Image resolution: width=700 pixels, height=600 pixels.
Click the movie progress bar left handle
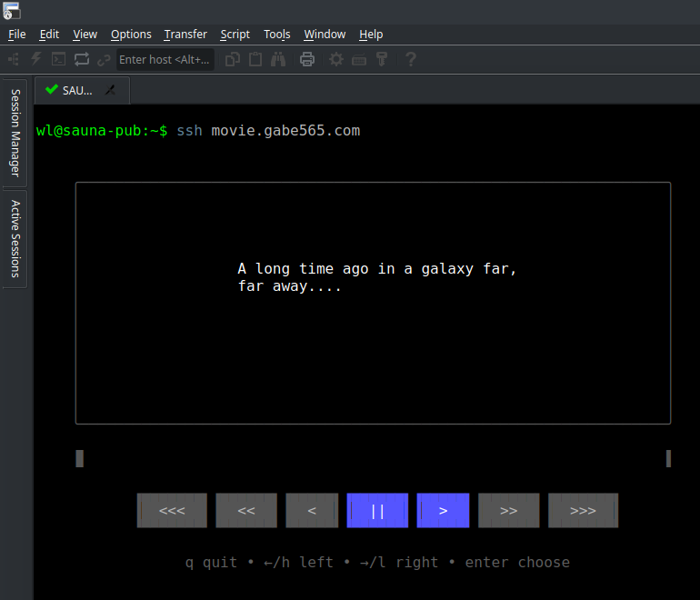pos(79,458)
